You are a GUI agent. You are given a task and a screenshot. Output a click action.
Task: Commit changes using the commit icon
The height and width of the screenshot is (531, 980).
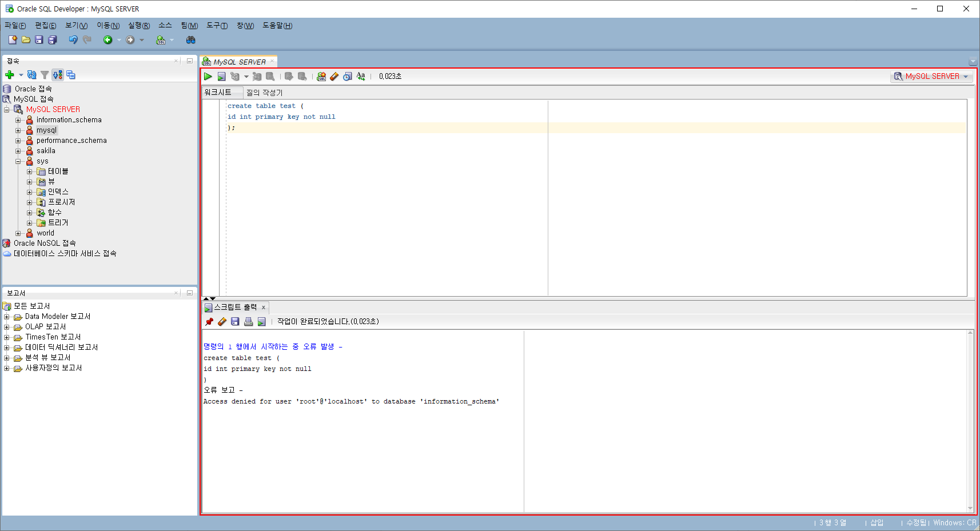tap(289, 77)
